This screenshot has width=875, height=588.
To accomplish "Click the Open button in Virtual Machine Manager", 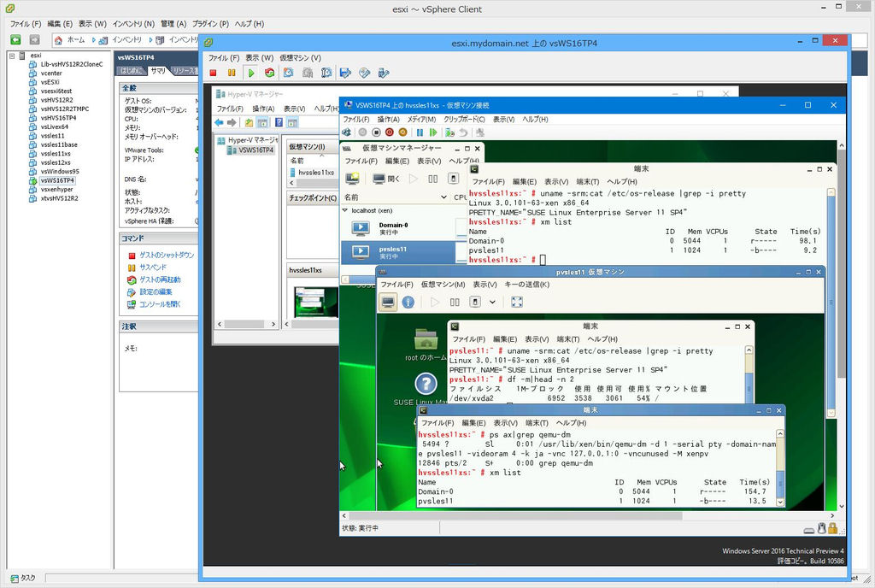I will 386,179.
